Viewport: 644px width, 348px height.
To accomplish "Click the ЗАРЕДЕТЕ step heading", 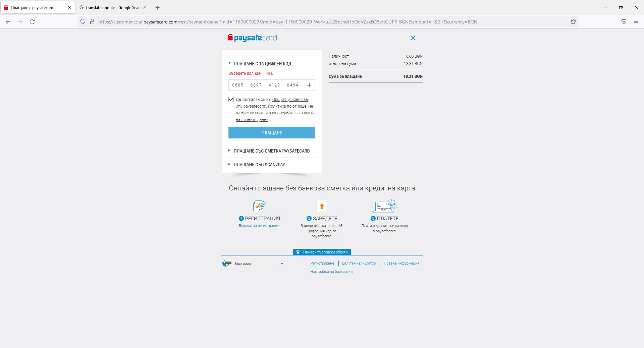I will pyautogui.click(x=325, y=219).
